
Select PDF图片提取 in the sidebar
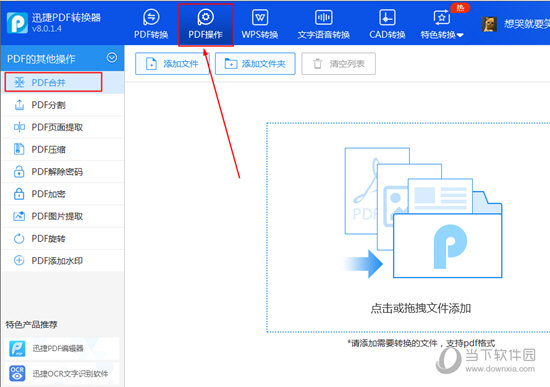62,216
